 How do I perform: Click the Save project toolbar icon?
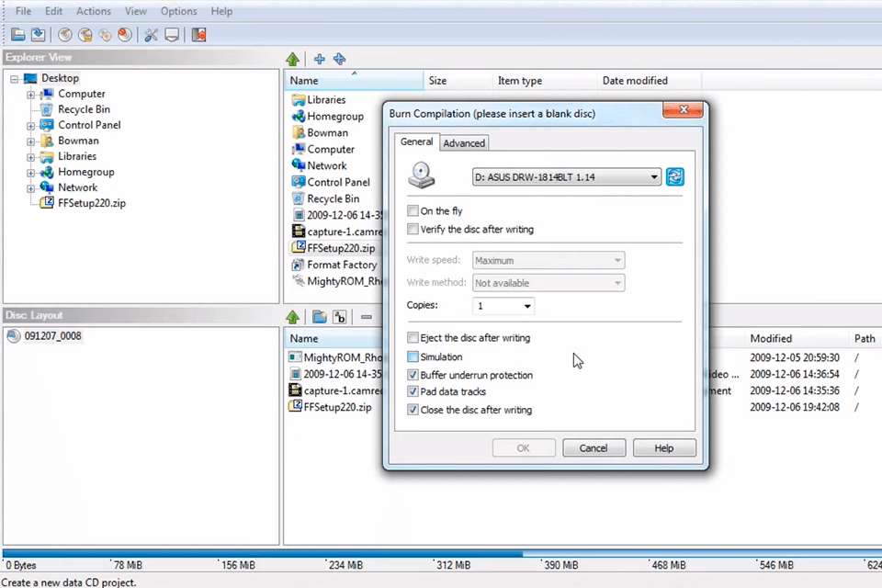coord(38,35)
